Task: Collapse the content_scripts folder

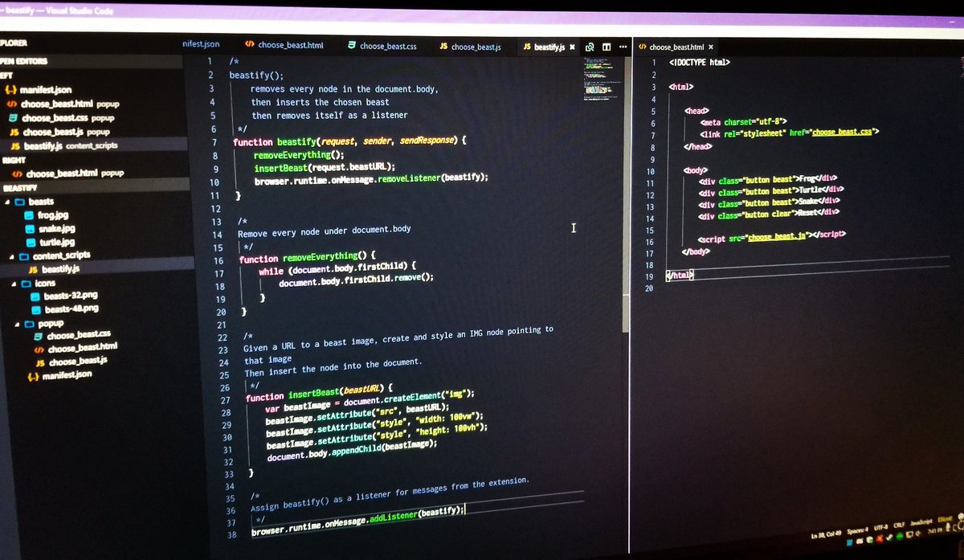Action: (12, 255)
